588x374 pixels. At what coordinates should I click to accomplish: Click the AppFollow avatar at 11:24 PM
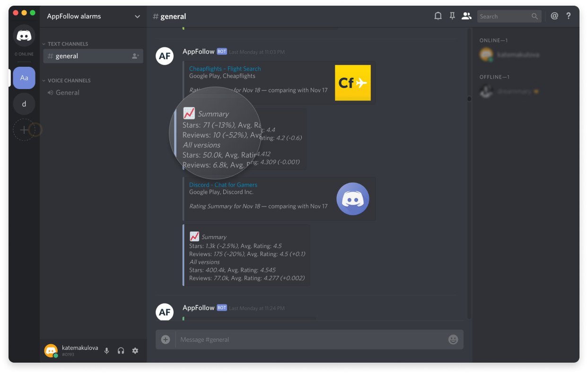click(165, 312)
